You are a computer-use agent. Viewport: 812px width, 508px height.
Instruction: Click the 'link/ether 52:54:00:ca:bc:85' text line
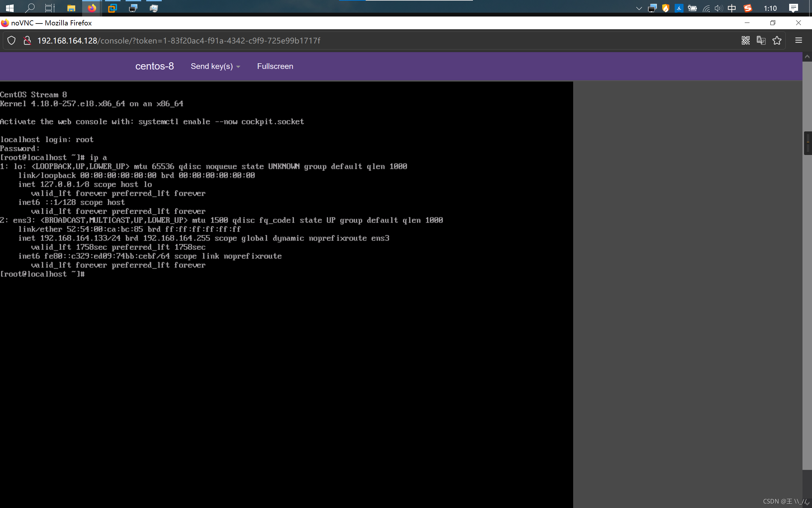coord(129,229)
